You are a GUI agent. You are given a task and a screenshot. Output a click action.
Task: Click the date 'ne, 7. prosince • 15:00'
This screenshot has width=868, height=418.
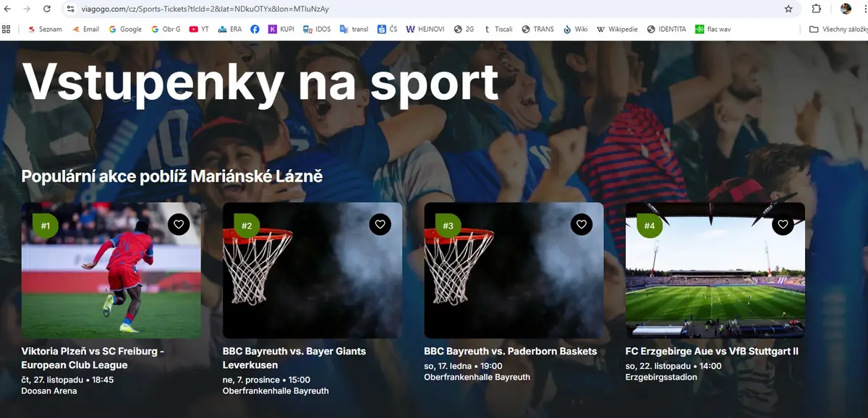pyautogui.click(x=266, y=379)
